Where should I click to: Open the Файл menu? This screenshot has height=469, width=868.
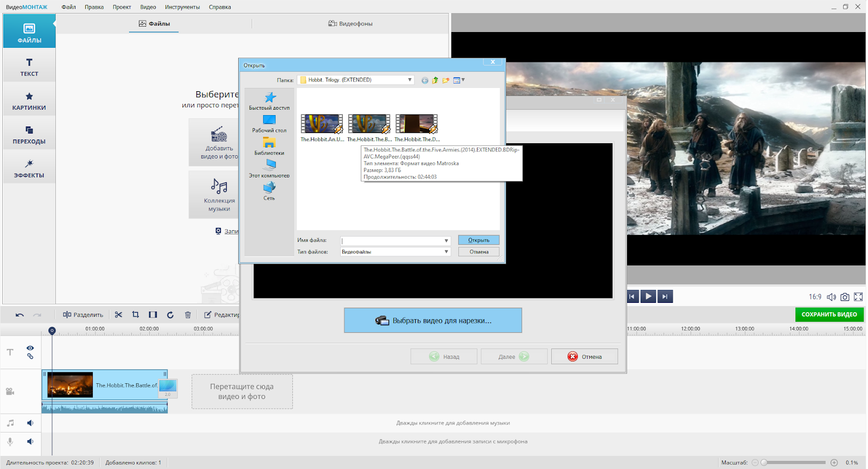[x=68, y=7]
